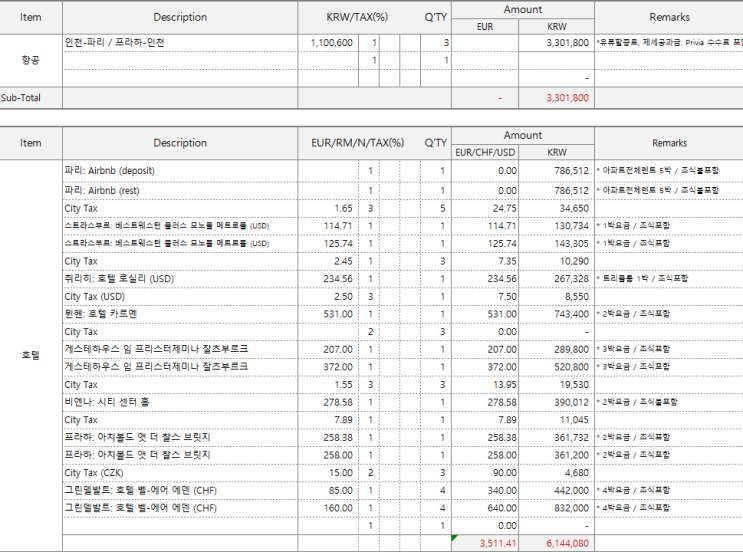
Task: Click the 24.75 City Tax amount cell
Action: pyautogui.click(x=485, y=208)
